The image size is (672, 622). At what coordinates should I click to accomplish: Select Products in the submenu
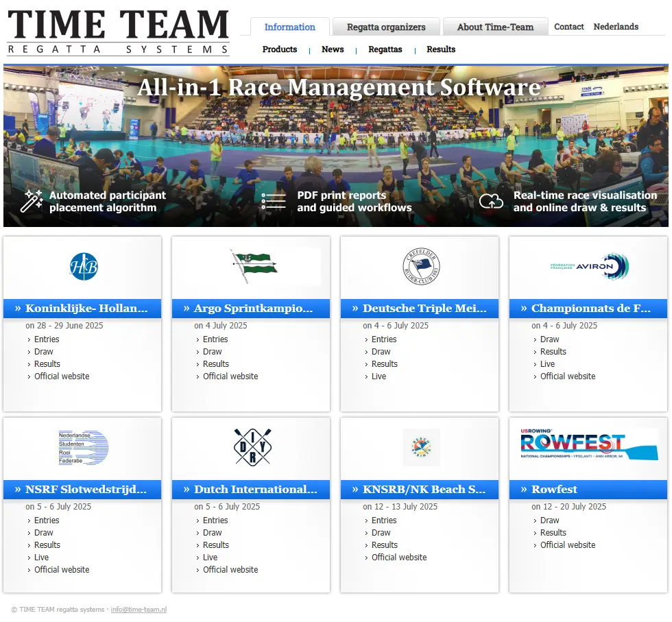280,49
